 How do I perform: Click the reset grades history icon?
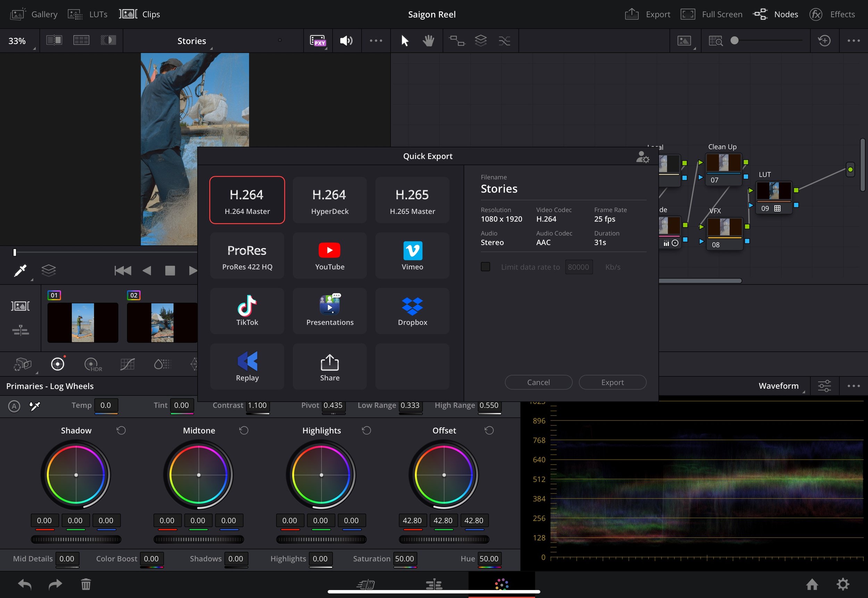click(824, 41)
